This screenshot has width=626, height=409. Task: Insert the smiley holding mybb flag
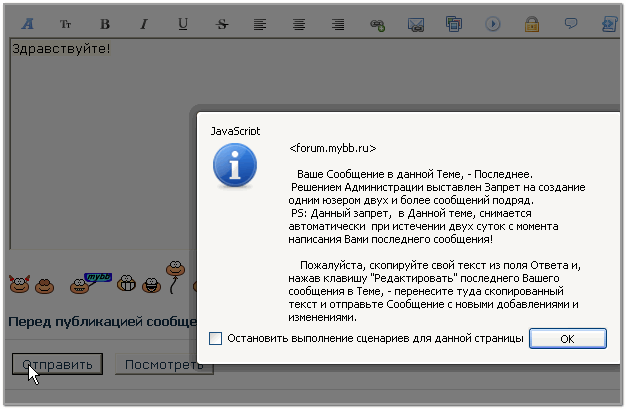(90, 283)
